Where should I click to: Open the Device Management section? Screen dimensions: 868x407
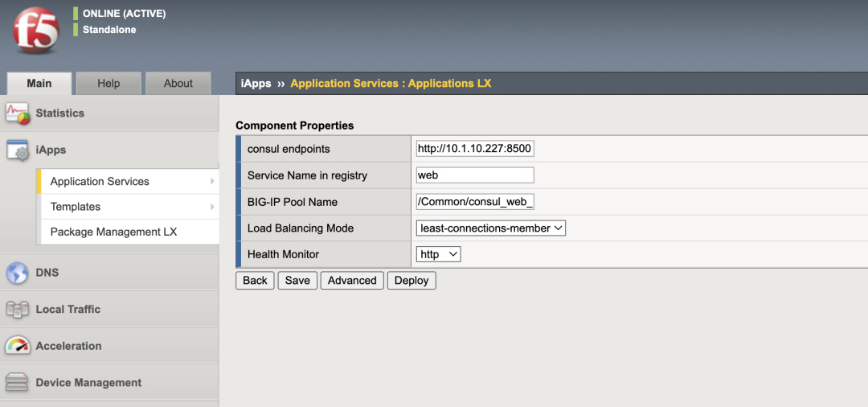[88, 383]
